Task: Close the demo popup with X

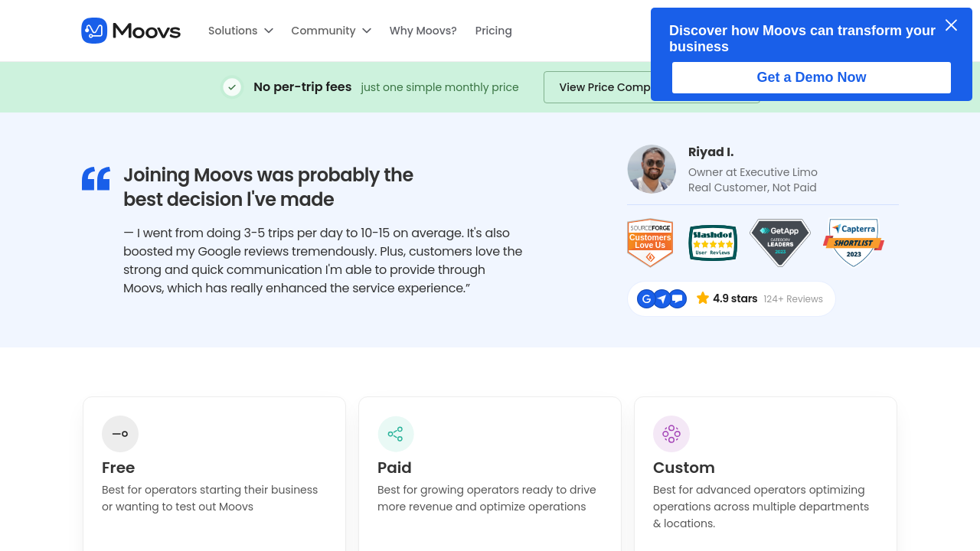Action: pos(951,25)
